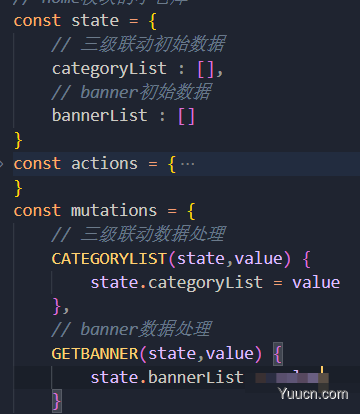Screen dimensions: 360x414
Task: Click the banner初始数据 comment
Action: tap(132, 92)
